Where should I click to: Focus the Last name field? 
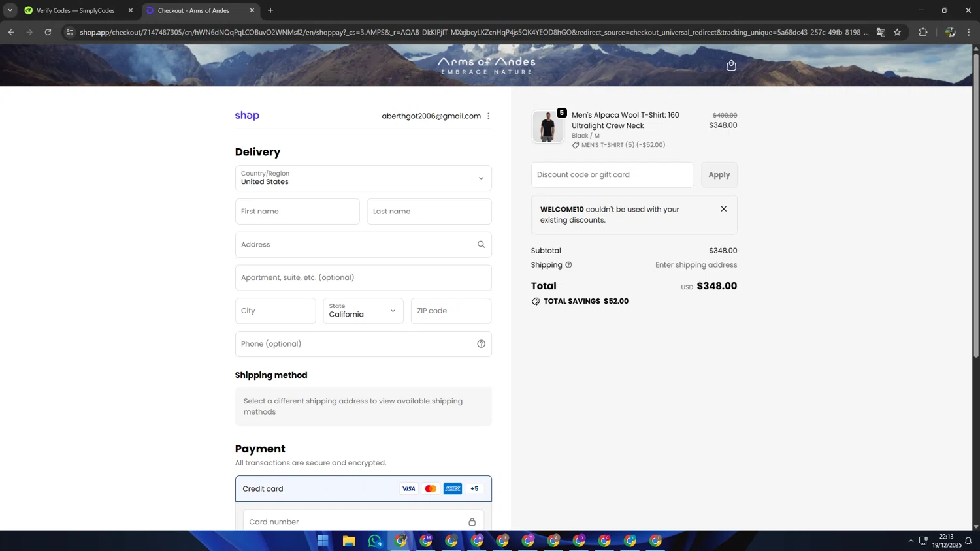tap(429, 212)
